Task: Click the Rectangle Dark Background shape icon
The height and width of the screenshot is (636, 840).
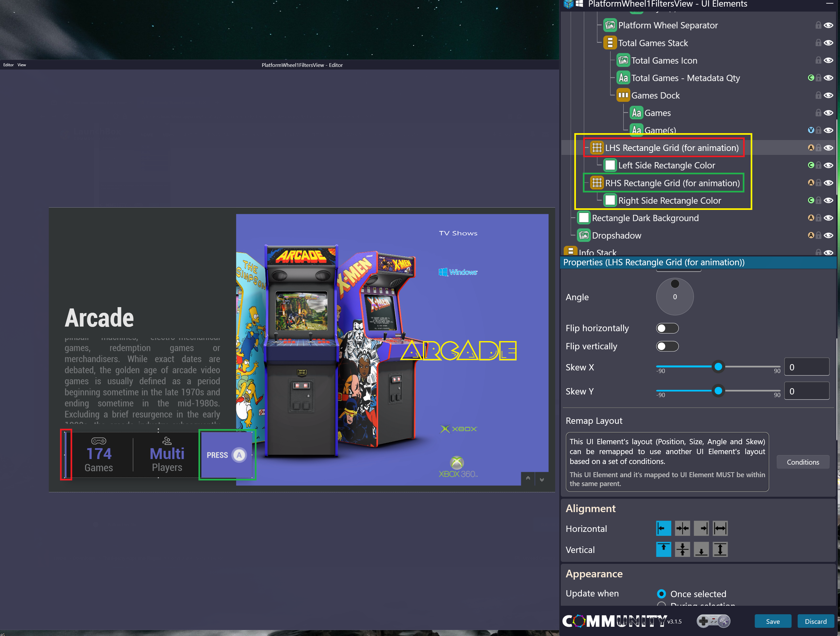Action: (584, 218)
